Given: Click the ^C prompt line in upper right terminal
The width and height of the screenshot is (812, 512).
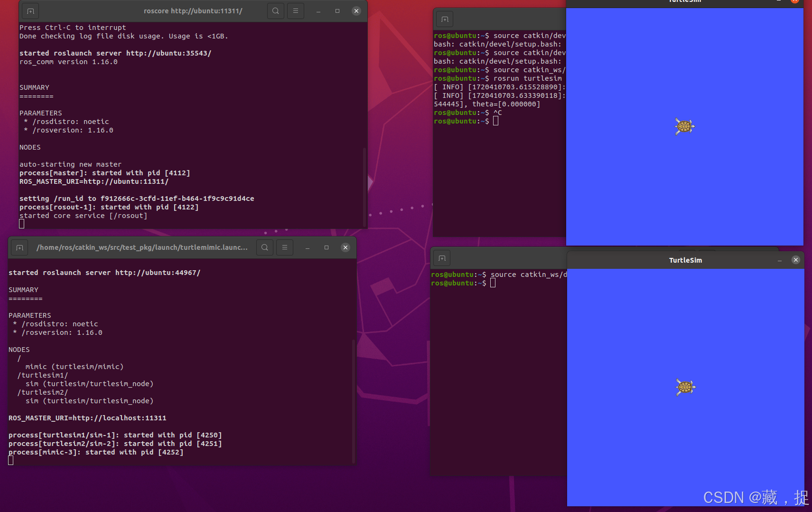Looking at the screenshot, I should [x=467, y=113].
